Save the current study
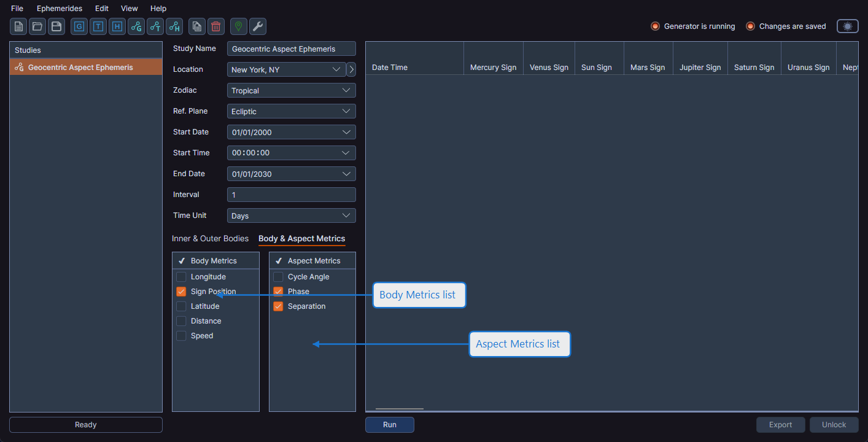868x442 pixels. point(56,26)
